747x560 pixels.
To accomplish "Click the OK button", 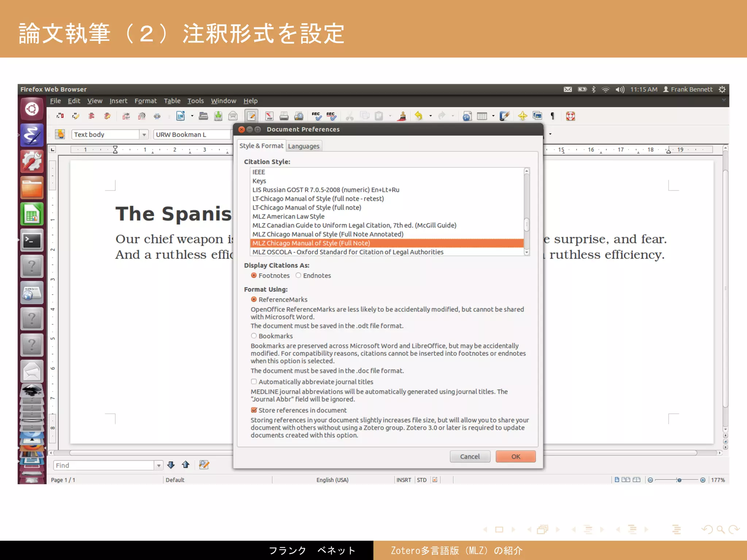I will 516,456.
